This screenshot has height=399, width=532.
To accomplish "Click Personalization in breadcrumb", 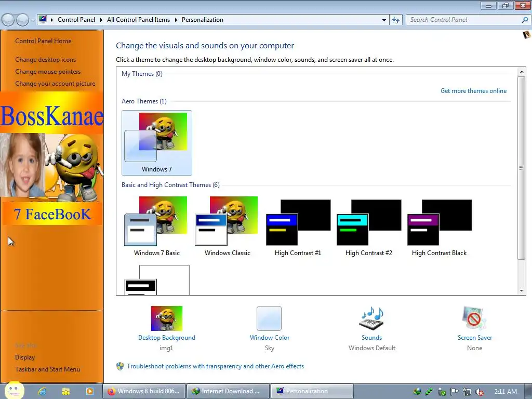I will [203, 20].
